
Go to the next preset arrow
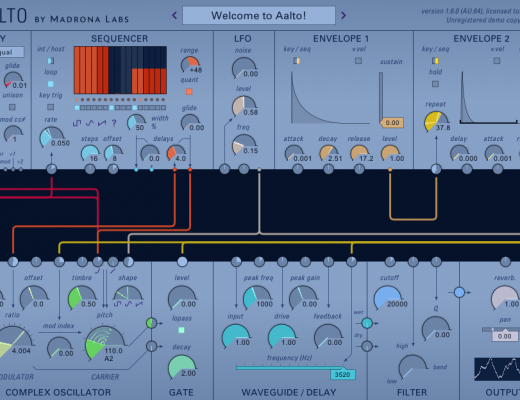point(344,15)
